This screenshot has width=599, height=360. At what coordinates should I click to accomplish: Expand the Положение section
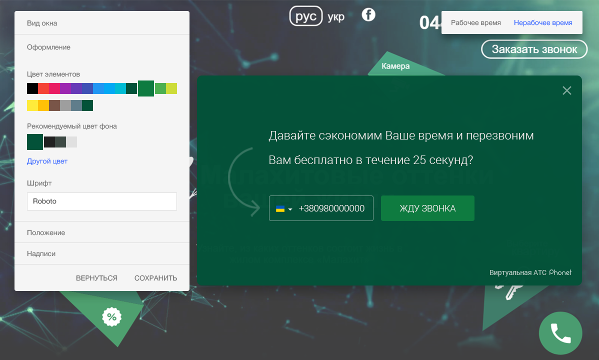point(102,232)
